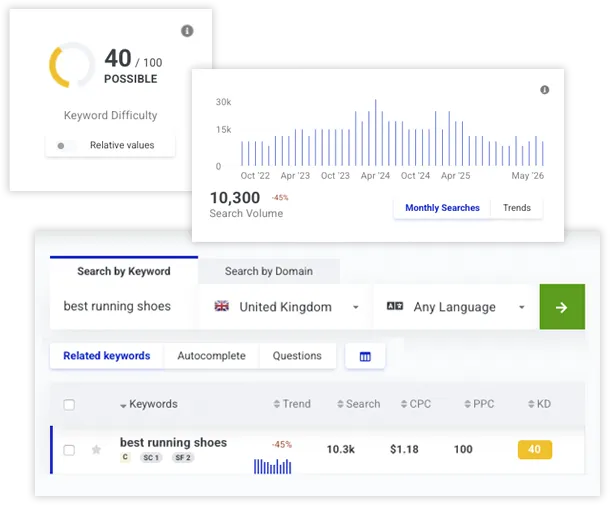Click the UK flag icon
Image resolution: width=610 pixels, height=505 pixels.
(x=222, y=306)
